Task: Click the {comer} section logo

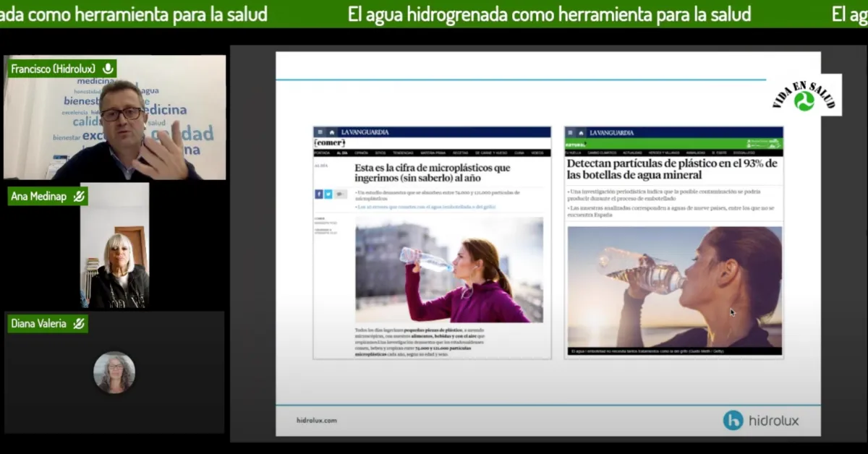Action: pyautogui.click(x=329, y=142)
